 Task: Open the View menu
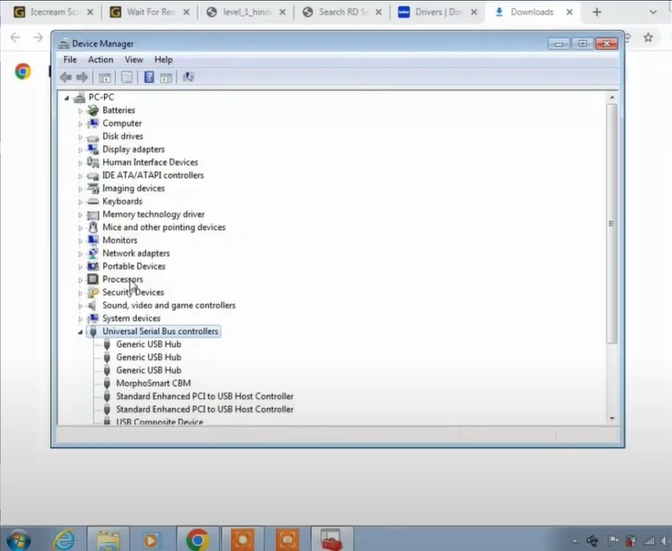coord(133,60)
